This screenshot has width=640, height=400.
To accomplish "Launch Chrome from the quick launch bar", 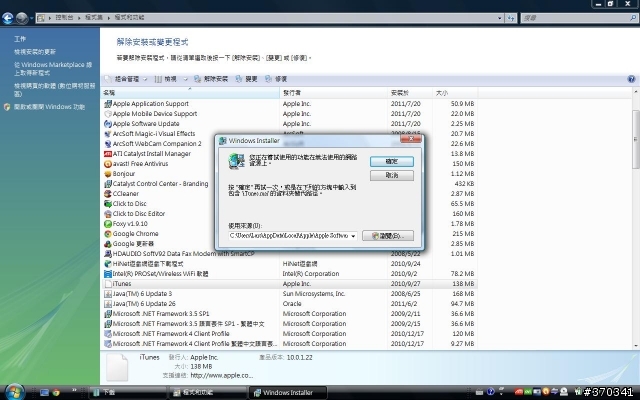I will (56, 393).
